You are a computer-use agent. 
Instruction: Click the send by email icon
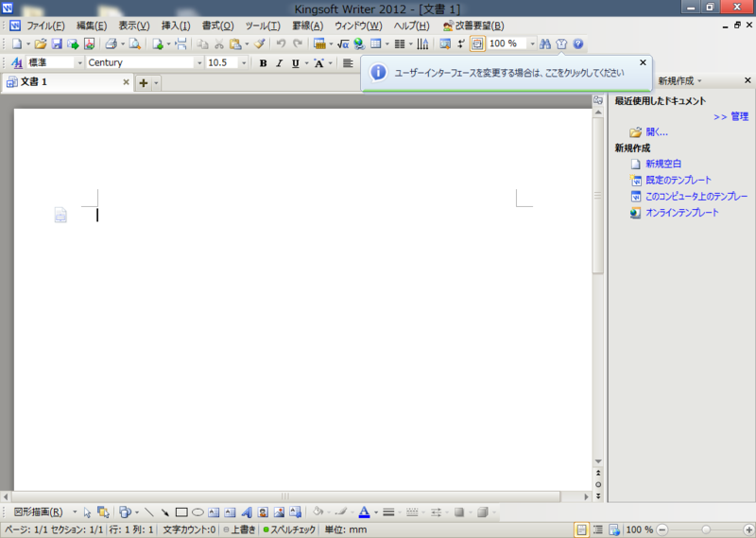tap(73, 43)
